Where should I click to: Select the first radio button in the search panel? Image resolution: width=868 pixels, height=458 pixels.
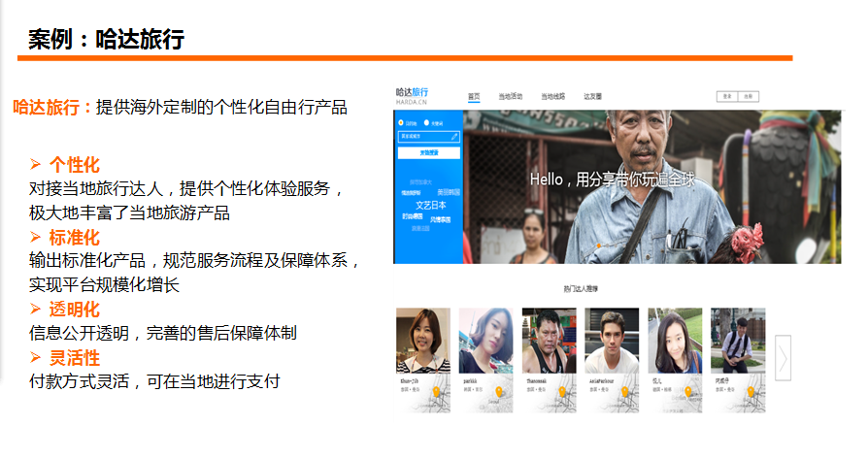[x=402, y=123]
